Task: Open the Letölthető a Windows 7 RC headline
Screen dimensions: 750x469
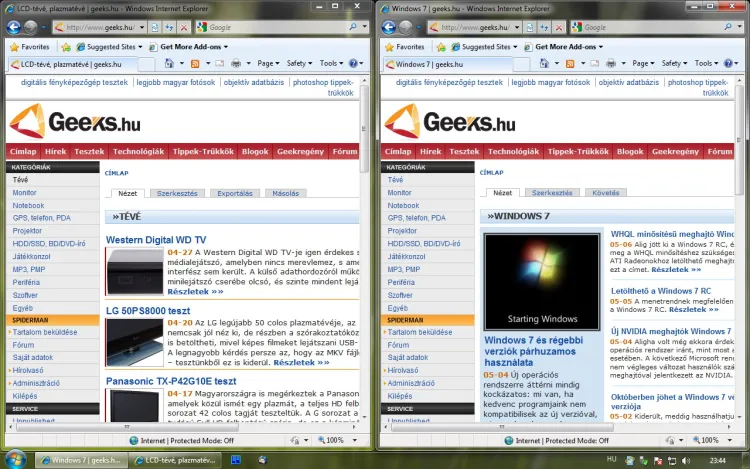Action: [661, 291]
